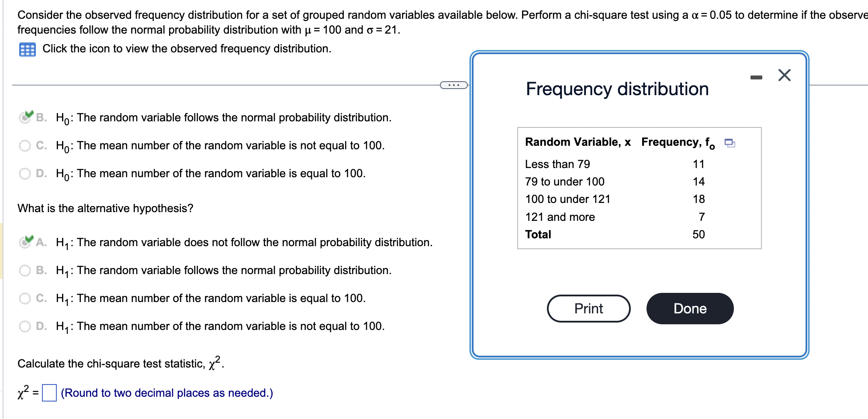Select H0 option C: mean not equal to 100
Image resolution: width=868 pixels, height=419 pixels.
tap(25, 145)
